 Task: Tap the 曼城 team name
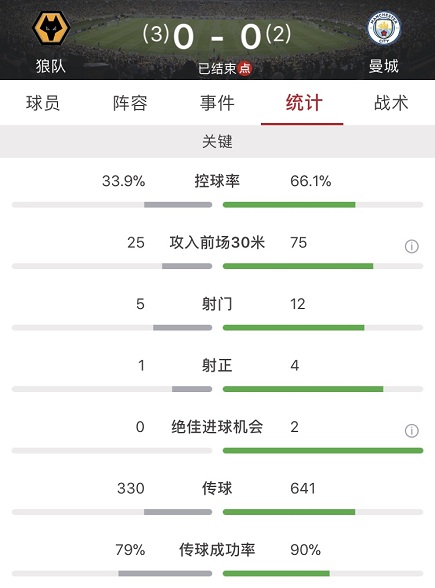(383, 66)
